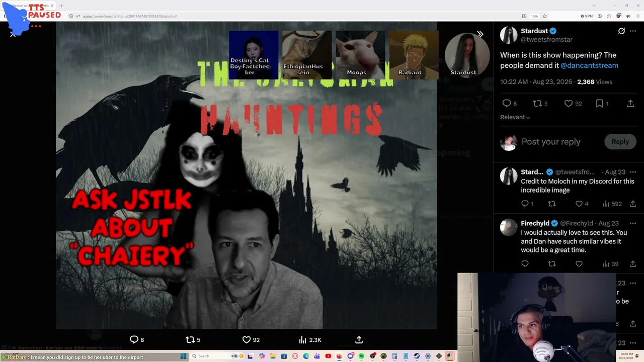Image resolution: width=644 pixels, height=362 pixels.
Task: Open the @dancantstream mention link
Action: pyautogui.click(x=589, y=65)
